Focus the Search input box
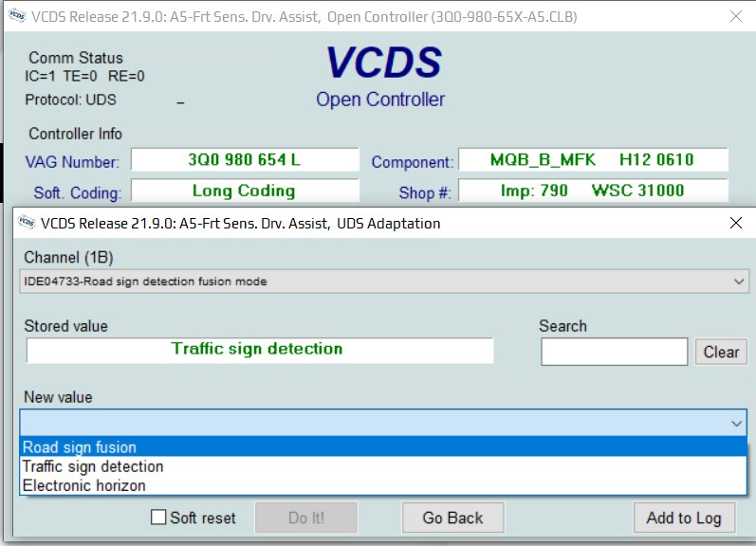Image resolution: width=756 pixels, height=546 pixels. [x=615, y=352]
